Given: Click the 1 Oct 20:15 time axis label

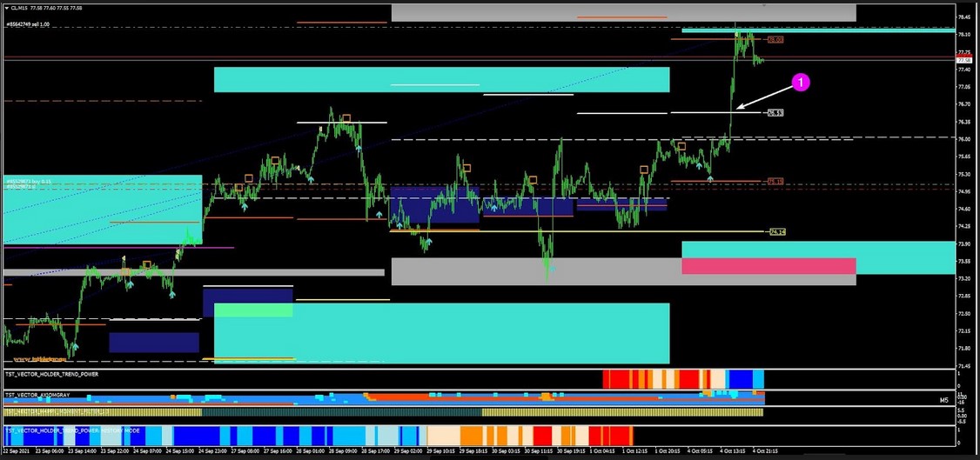Looking at the screenshot, I should tap(668, 452).
